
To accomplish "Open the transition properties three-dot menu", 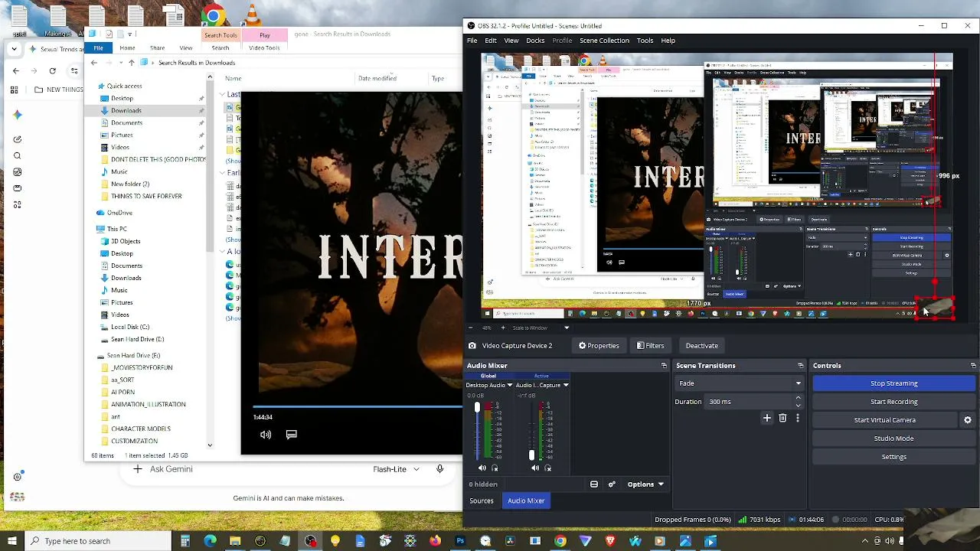I will (x=797, y=418).
